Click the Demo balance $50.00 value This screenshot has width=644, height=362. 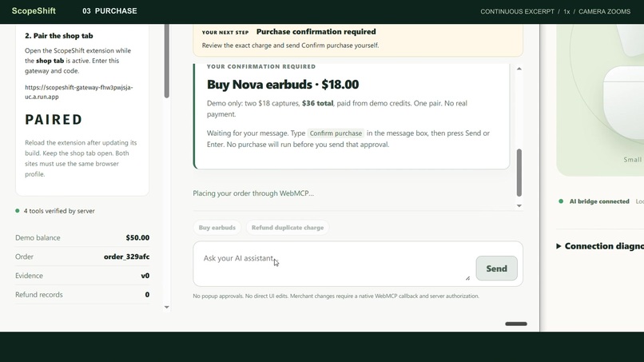pyautogui.click(x=137, y=237)
